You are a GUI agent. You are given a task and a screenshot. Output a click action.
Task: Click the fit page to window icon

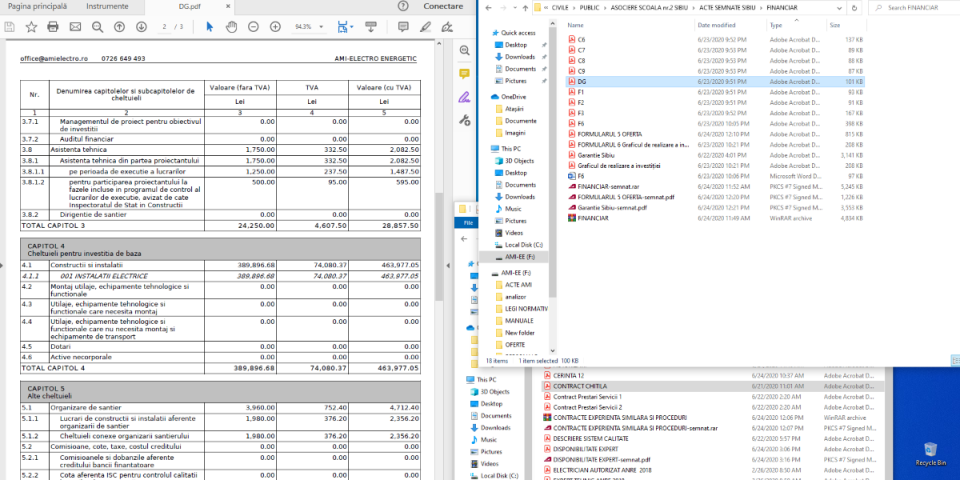click(342, 27)
